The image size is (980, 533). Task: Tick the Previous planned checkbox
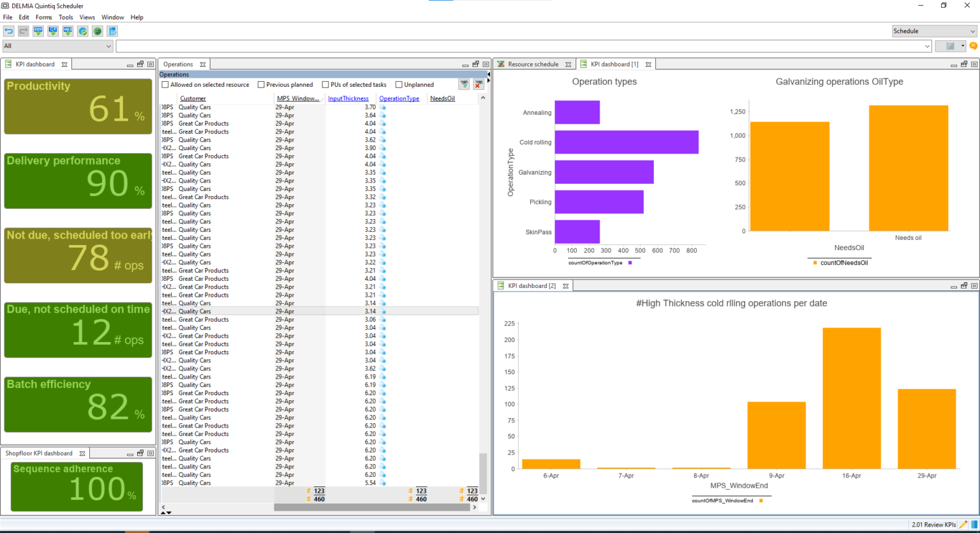(261, 84)
